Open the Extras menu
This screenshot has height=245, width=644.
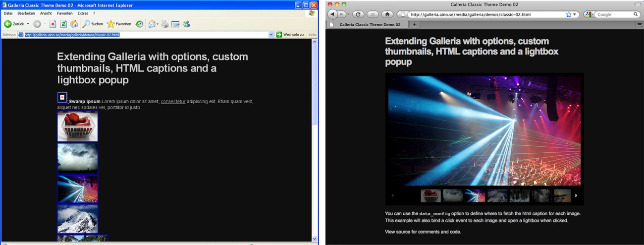click(x=83, y=13)
